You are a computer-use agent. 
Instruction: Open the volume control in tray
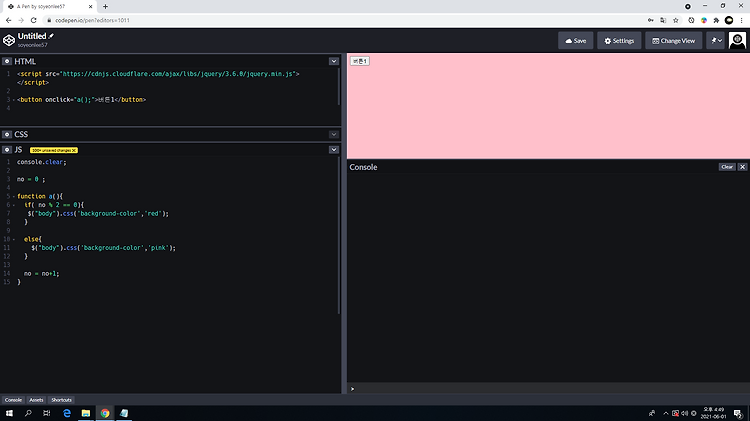coord(684,413)
